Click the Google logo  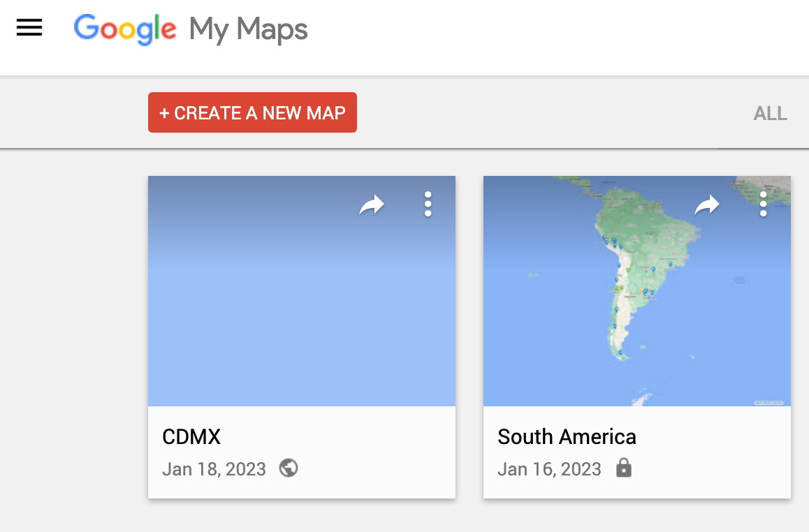(x=125, y=29)
